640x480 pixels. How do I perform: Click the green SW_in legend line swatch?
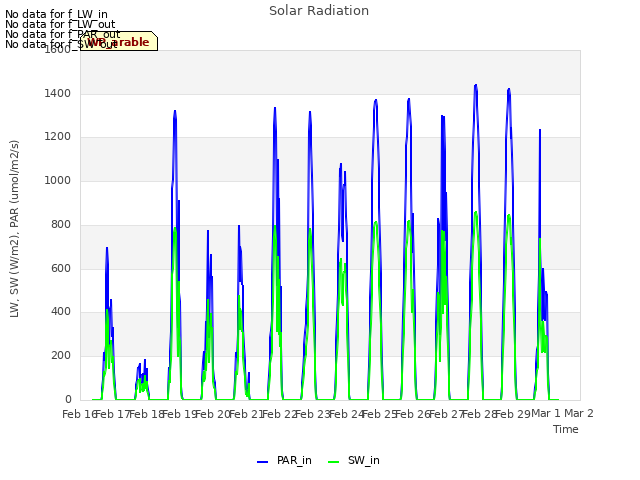click(x=333, y=462)
